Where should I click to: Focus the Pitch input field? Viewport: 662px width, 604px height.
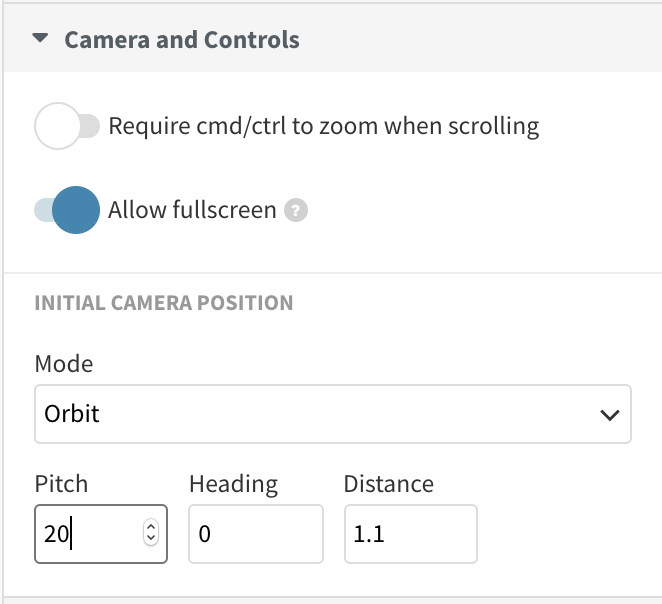90,534
